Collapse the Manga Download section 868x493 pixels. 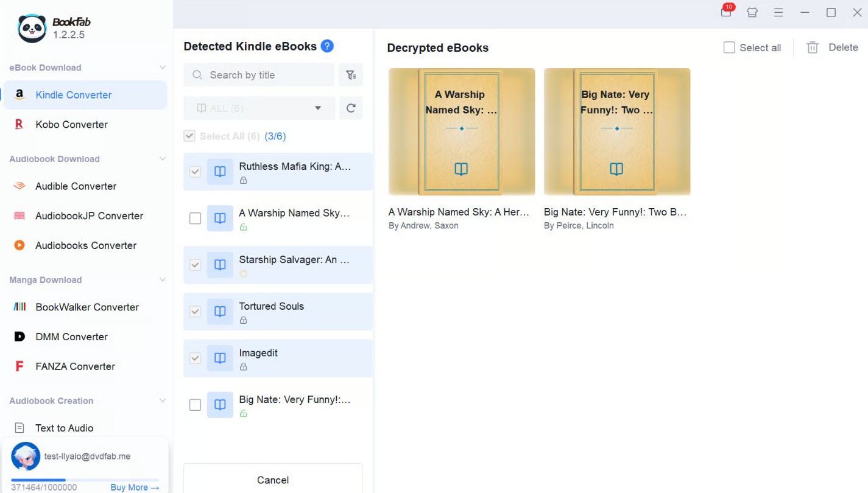163,280
